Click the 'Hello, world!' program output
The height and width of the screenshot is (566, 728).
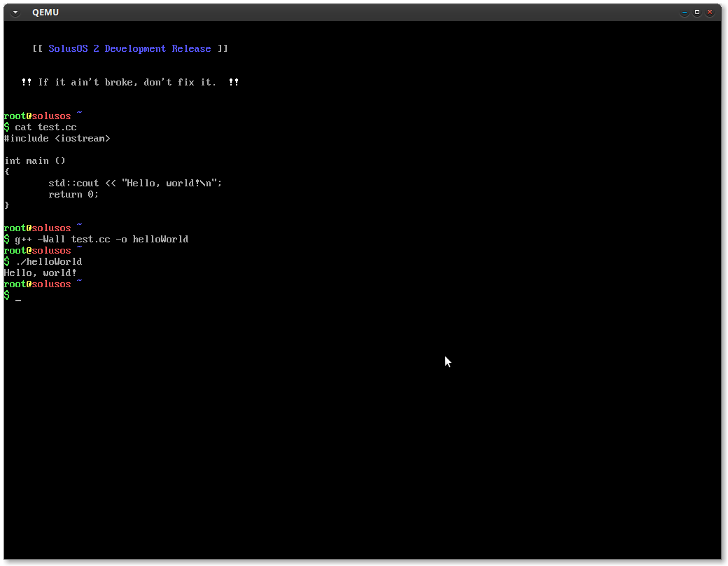(40, 273)
